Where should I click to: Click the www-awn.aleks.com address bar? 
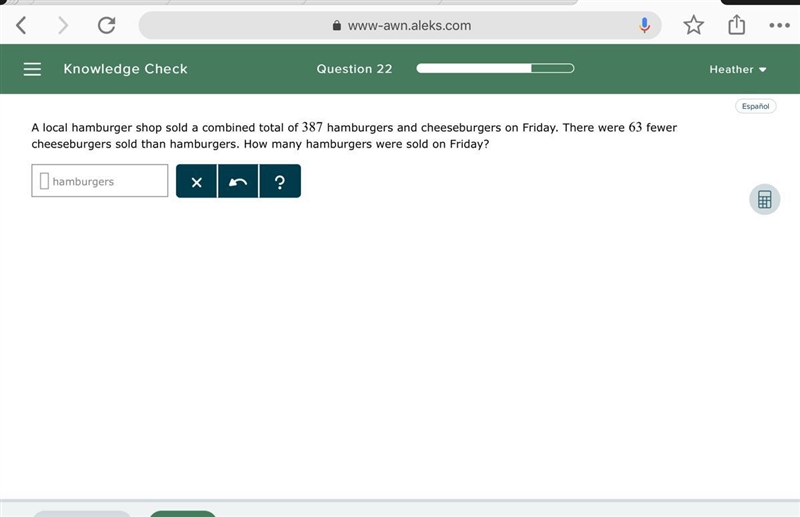point(400,25)
